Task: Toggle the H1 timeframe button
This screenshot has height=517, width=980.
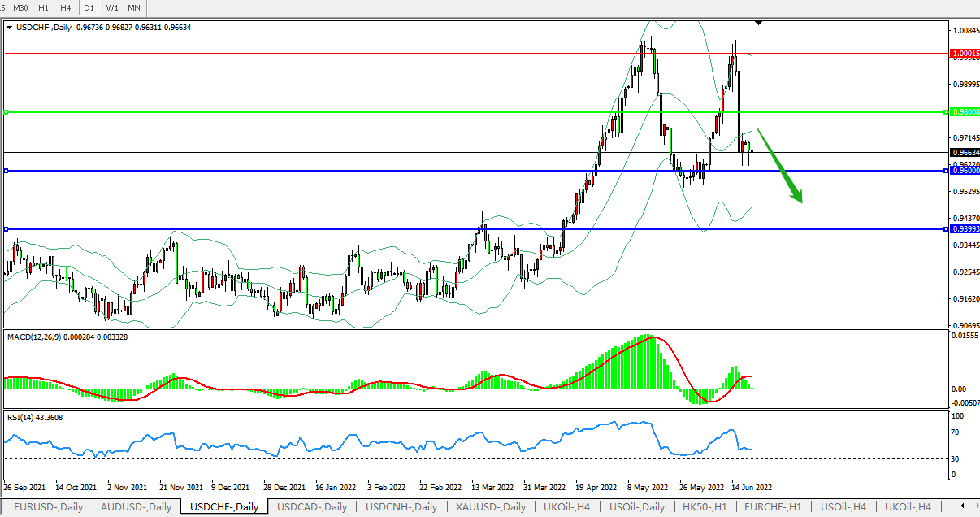Action: pyautogui.click(x=44, y=7)
